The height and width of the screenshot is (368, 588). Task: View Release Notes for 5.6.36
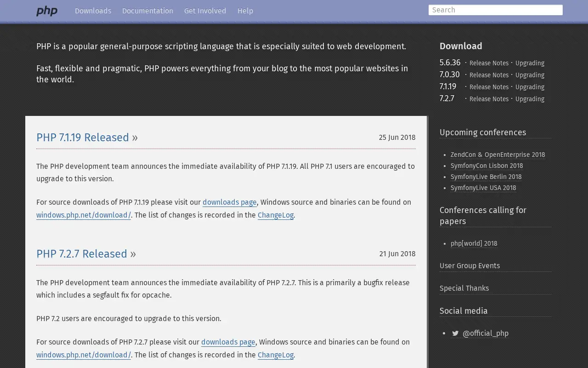click(489, 63)
